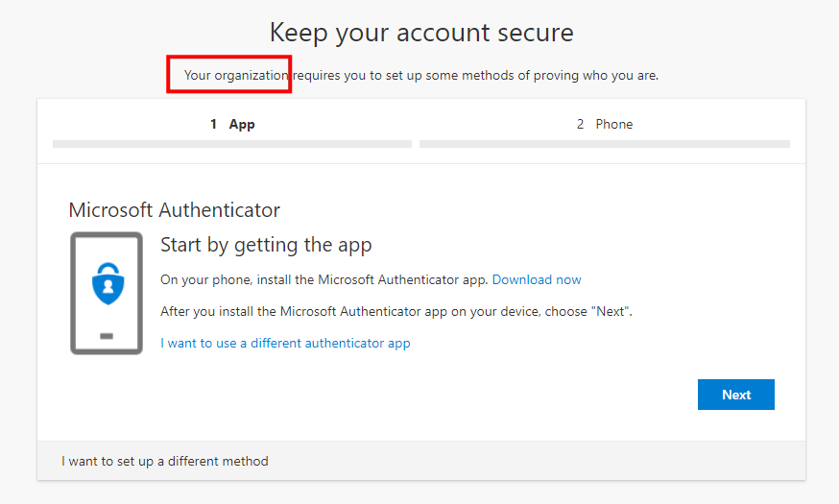The image size is (839, 504).
Task: Click the Phone step progress bar
Action: point(605,144)
